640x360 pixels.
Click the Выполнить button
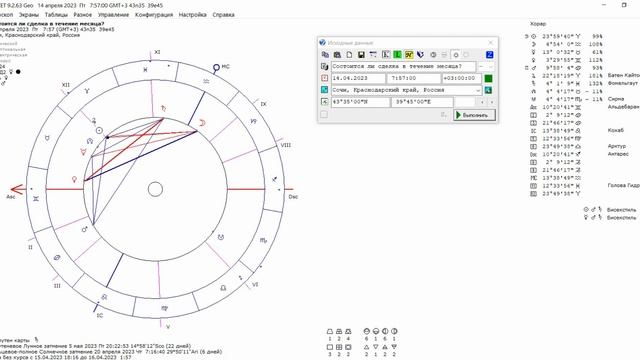click(x=475, y=115)
